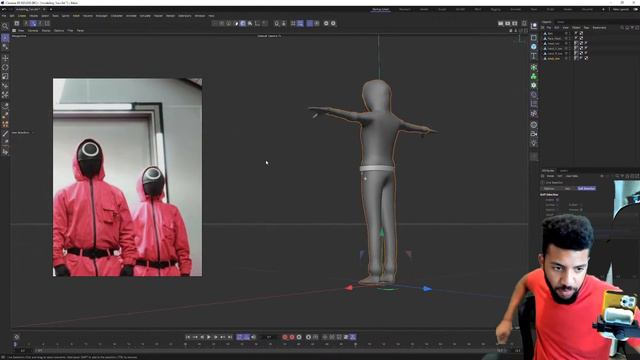Click the orange grid tool icon in the left palette
Viewport: 640px width, 360px height.
point(5,124)
